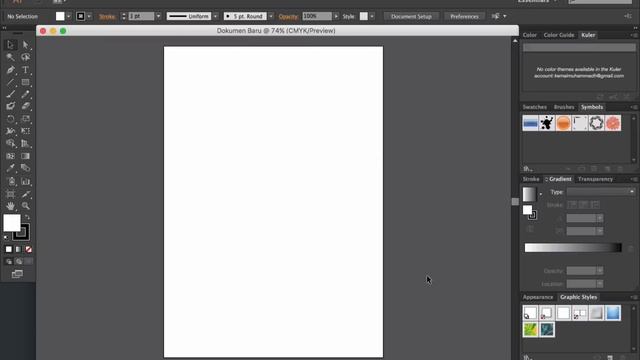Set paint mode to Gradient
The height and width of the screenshot is (360, 640).
tap(18, 249)
